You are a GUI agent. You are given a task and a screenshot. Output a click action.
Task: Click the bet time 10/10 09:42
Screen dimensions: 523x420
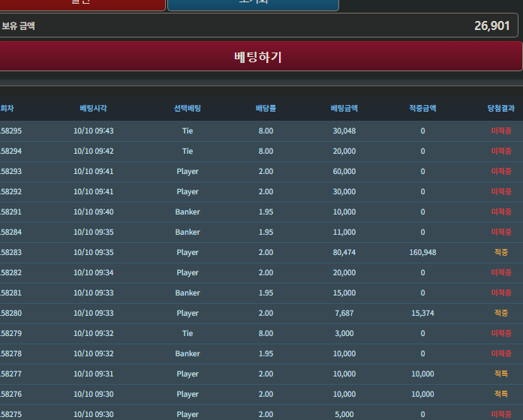pyautogui.click(x=93, y=151)
